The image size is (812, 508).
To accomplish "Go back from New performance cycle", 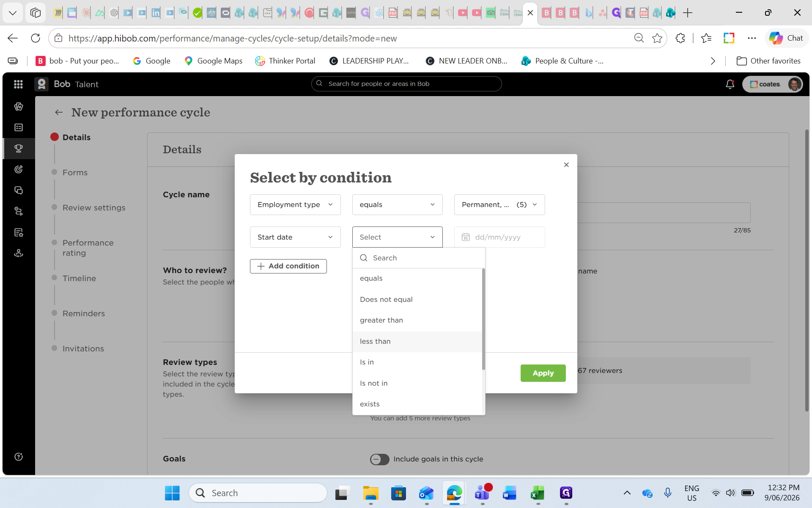I will click(59, 112).
